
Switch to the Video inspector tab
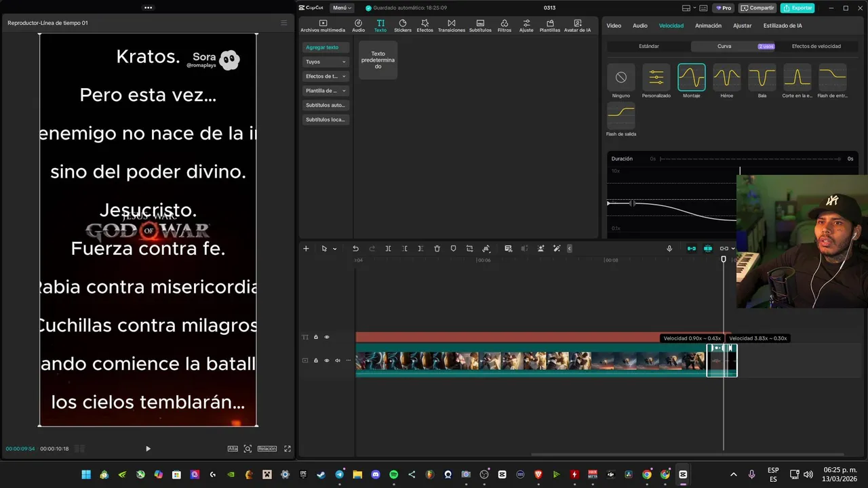pyautogui.click(x=614, y=26)
